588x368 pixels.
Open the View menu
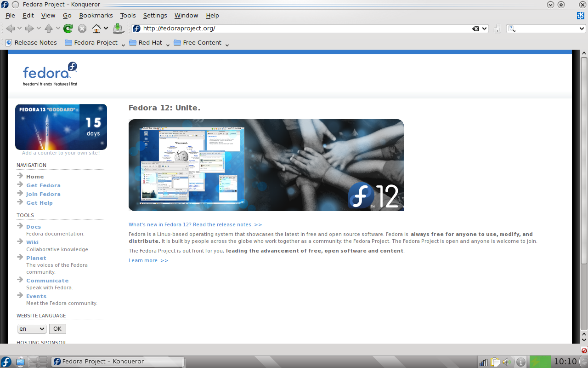(48, 15)
